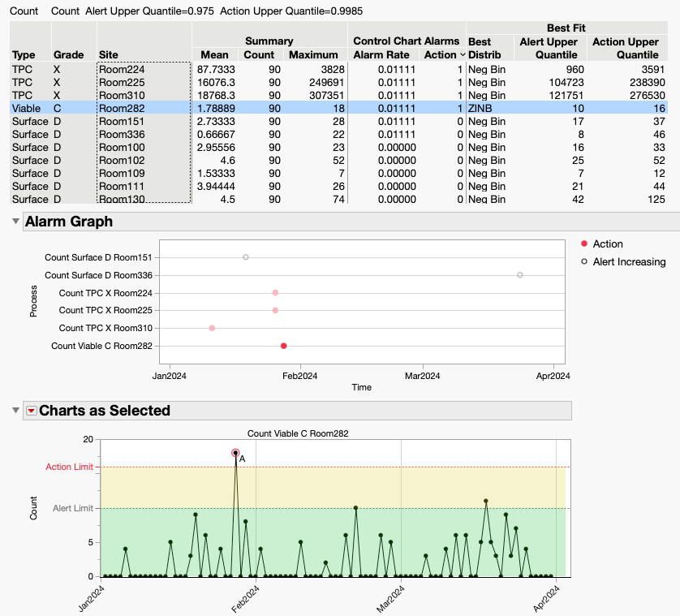
Task: Click the maximum value 249691
Action: coord(326,83)
